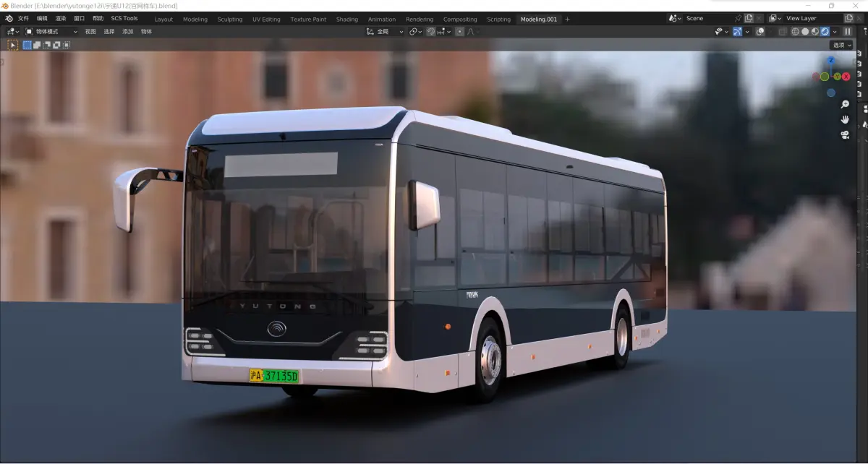This screenshot has width=868, height=464.
Task: Switch to the Animation workspace tab
Action: [382, 20]
